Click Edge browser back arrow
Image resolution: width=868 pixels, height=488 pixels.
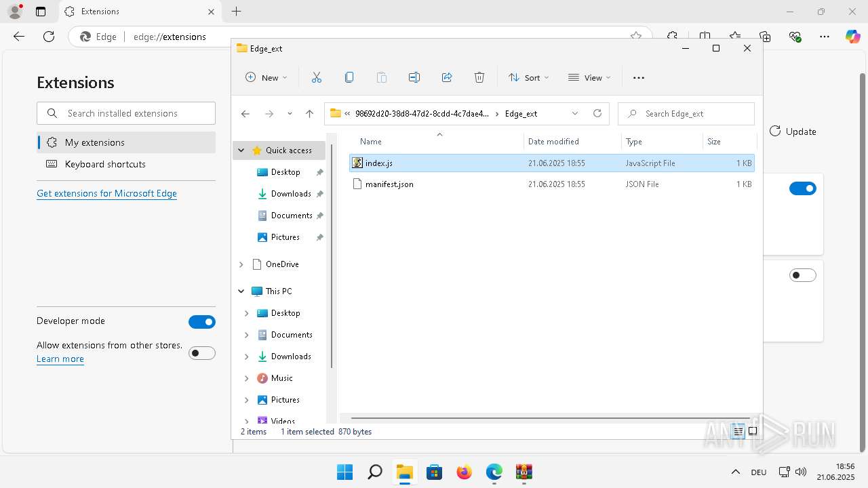point(19,37)
